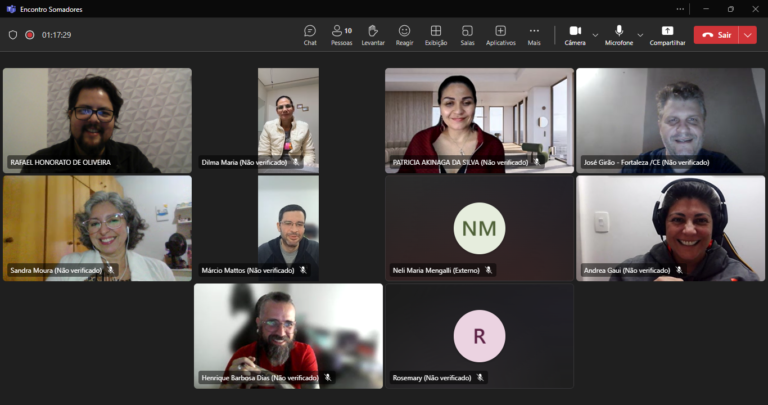Raise hand with Levantar
This screenshot has height=405, width=768.
373,35
